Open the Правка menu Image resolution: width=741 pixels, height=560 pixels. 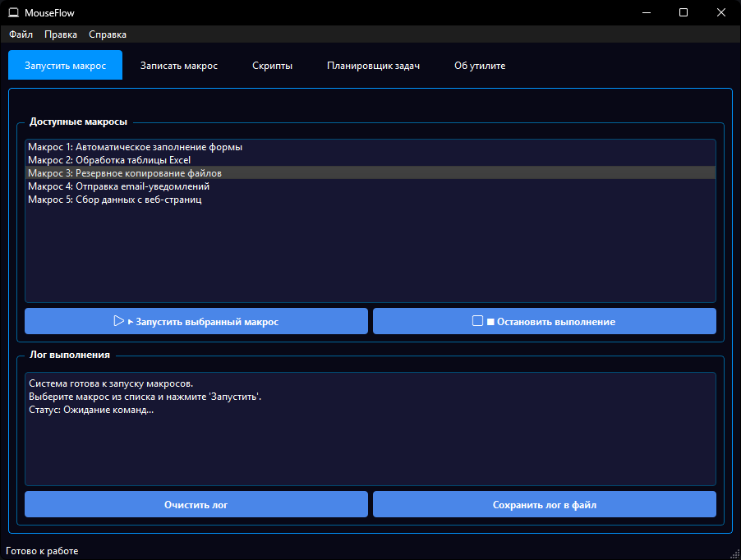click(61, 34)
